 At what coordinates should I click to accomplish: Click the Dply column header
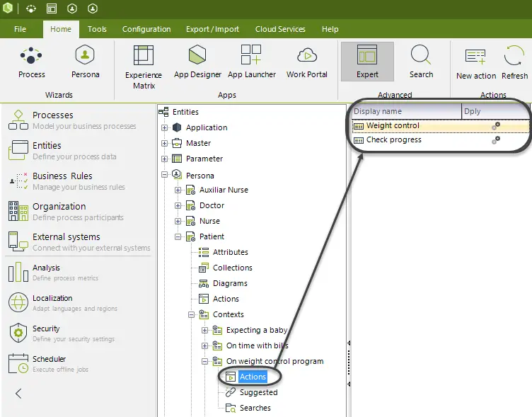click(x=495, y=111)
